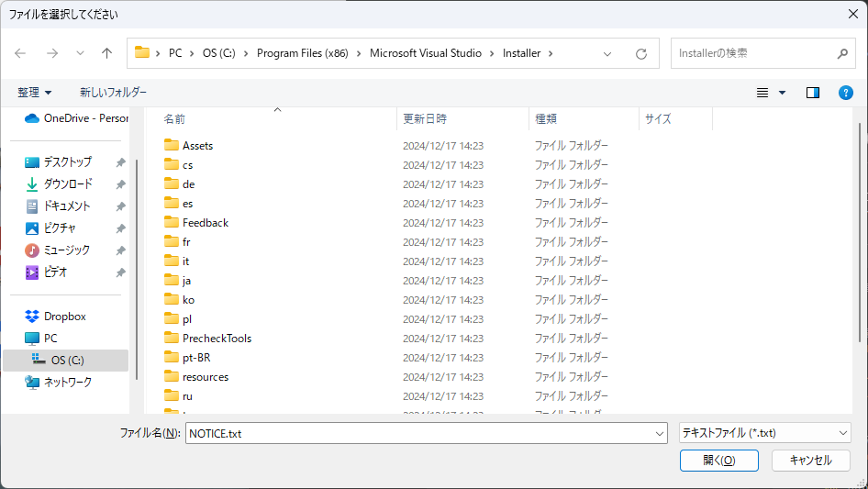Select Installer breadcrumb segment

tap(521, 53)
